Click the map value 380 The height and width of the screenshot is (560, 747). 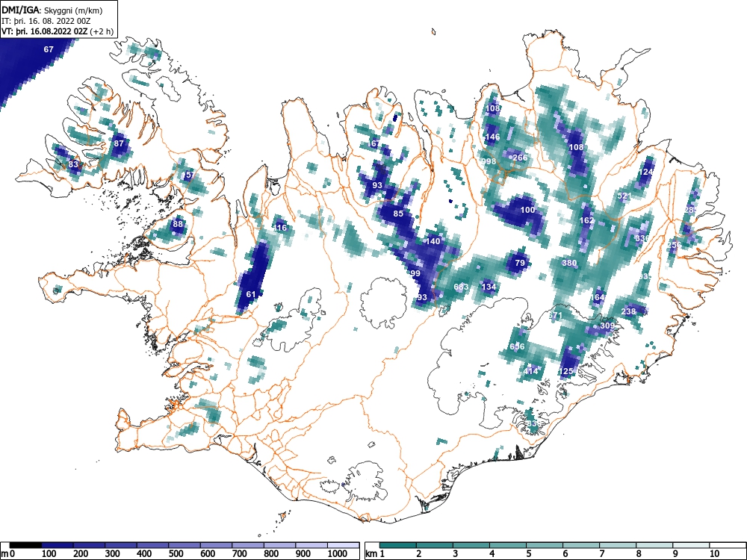click(x=569, y=263)
